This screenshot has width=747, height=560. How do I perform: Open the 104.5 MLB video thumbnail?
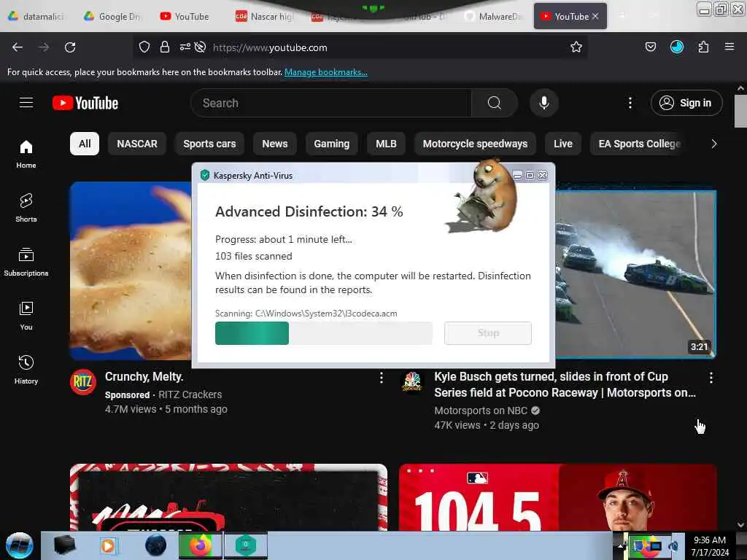(x=558, y=497)
